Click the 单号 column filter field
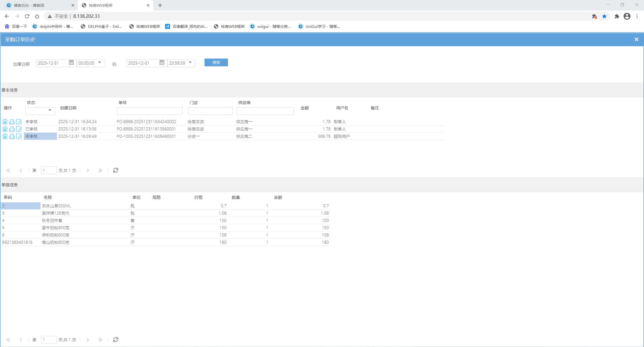This screenshot has width=644, height=347. point(150,111)
